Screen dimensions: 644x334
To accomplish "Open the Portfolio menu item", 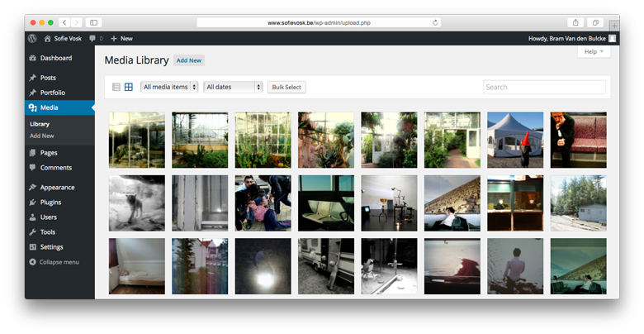I will point(59,93).
